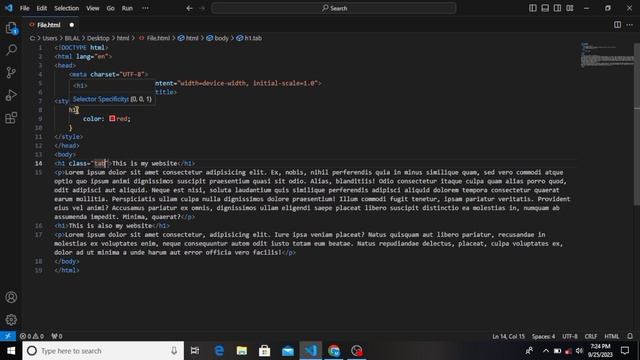This screenshot has height=360, width=640.
Task: Expand the Desktop breadcrumb segment
Action: pos(98,38)
